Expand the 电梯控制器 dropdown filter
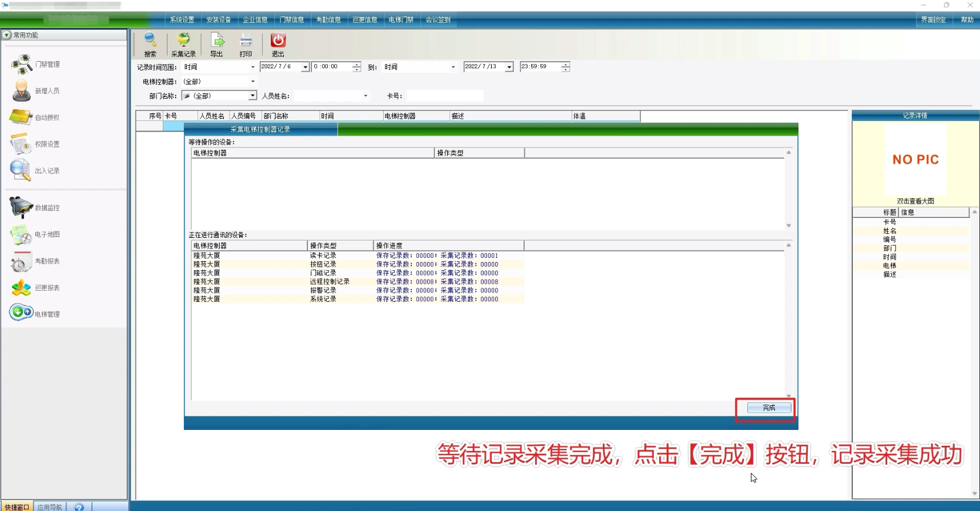 [x=253, y=82]
